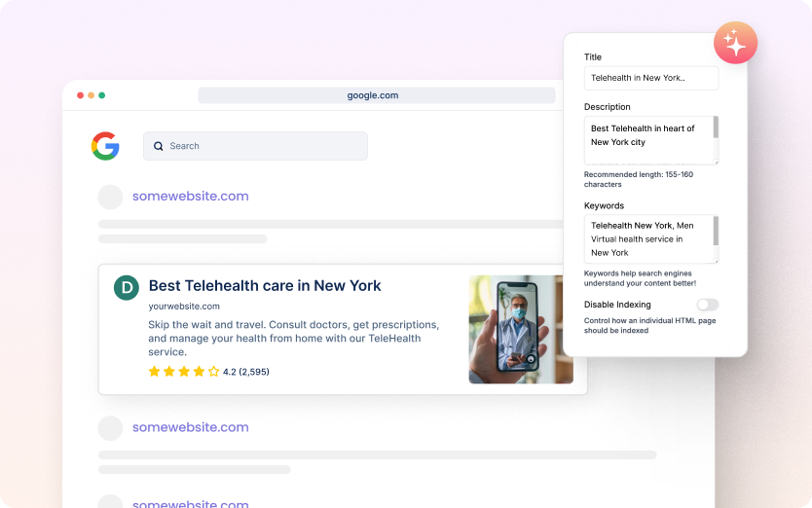Open somewebsite.com result below the card
The image size is (812, 508).
click(x=191, y=427)
